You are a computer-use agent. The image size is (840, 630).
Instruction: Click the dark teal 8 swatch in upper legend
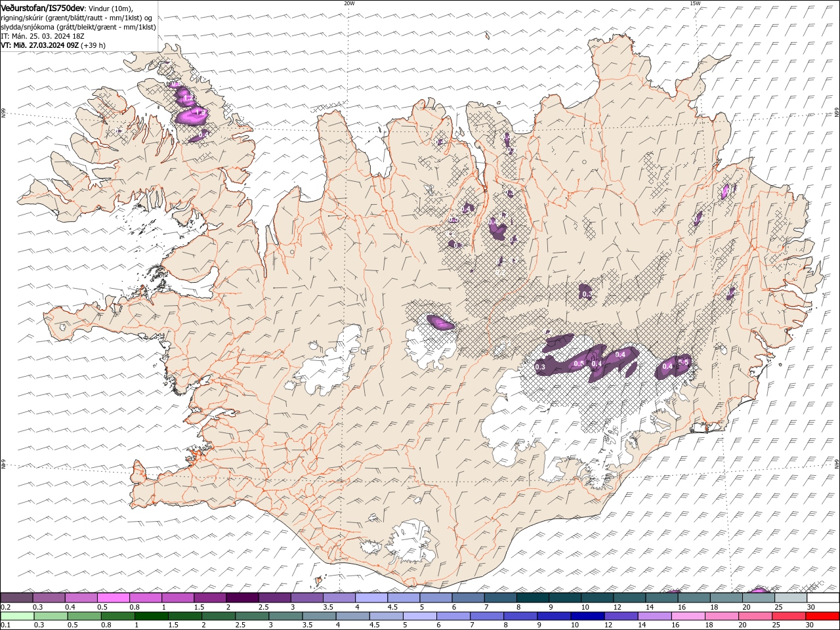[532, 598]
